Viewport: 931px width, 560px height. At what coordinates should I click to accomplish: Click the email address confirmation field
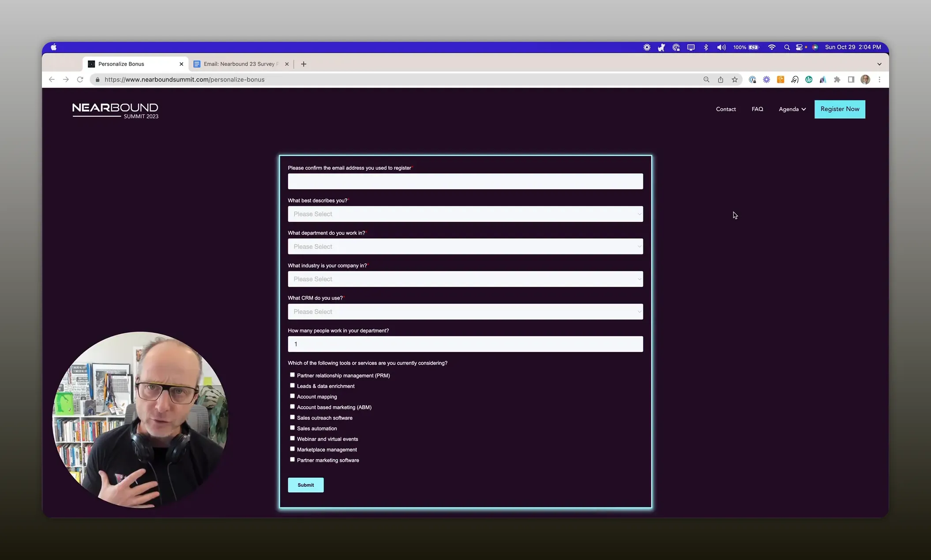tap(465, 181)
